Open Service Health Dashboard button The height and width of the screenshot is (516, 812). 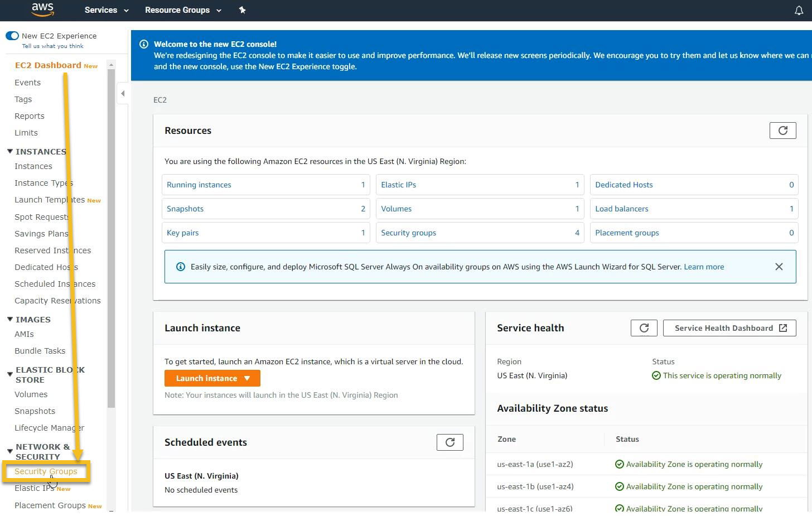(x=729, y=328)
